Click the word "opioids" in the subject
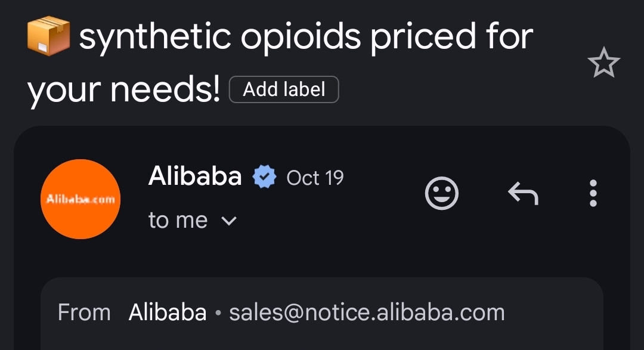This screenshot has width=644, height=350. coord(301,37)
